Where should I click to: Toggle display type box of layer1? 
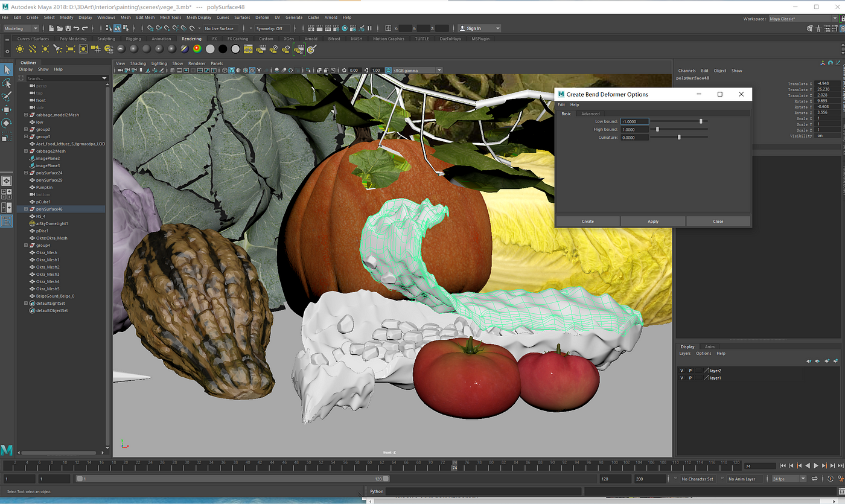click(698, 378)
